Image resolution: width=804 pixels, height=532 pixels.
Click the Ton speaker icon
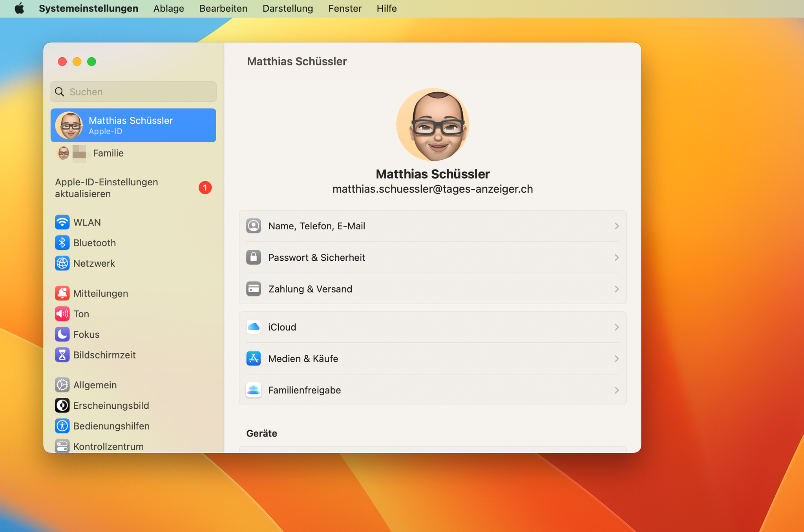coord(62,314)
